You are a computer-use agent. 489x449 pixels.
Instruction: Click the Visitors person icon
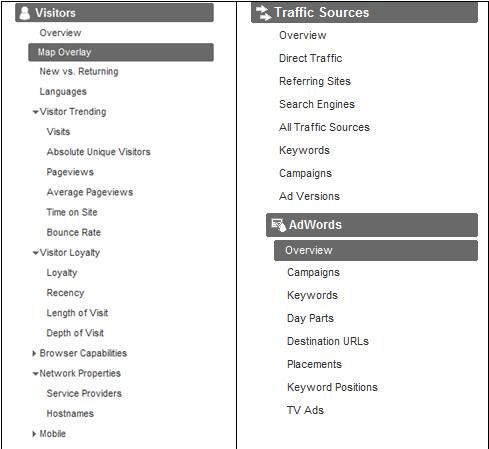[x=25, y=13]
